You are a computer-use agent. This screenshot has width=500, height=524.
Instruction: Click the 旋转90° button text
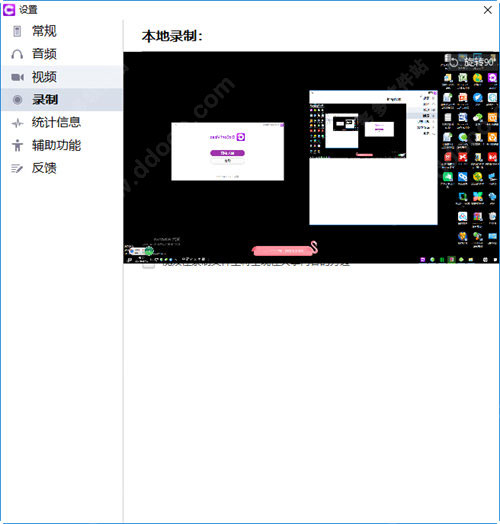click(478, 62)
